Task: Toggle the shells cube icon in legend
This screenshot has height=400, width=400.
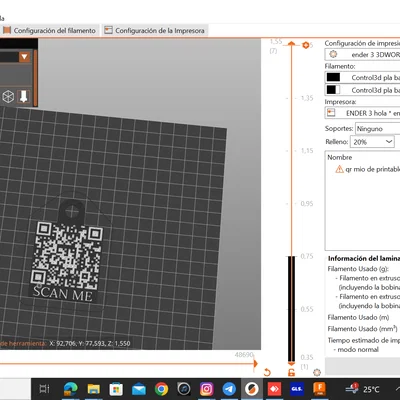Action: 8,97
